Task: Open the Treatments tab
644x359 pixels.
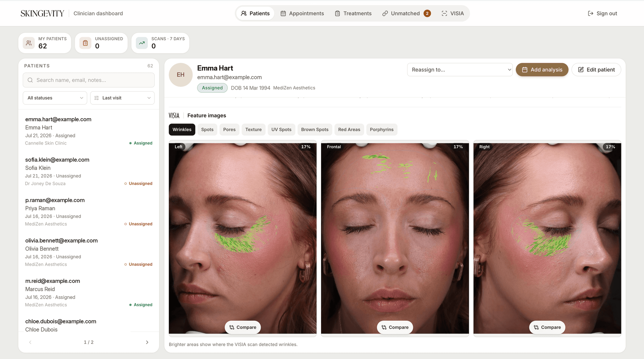Action: [353, 13]
